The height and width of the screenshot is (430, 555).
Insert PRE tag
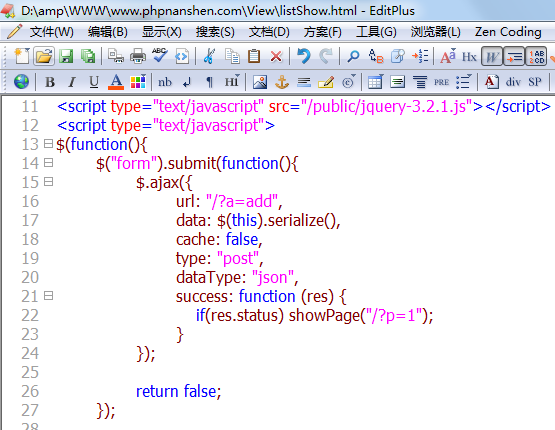pos(441,82)
